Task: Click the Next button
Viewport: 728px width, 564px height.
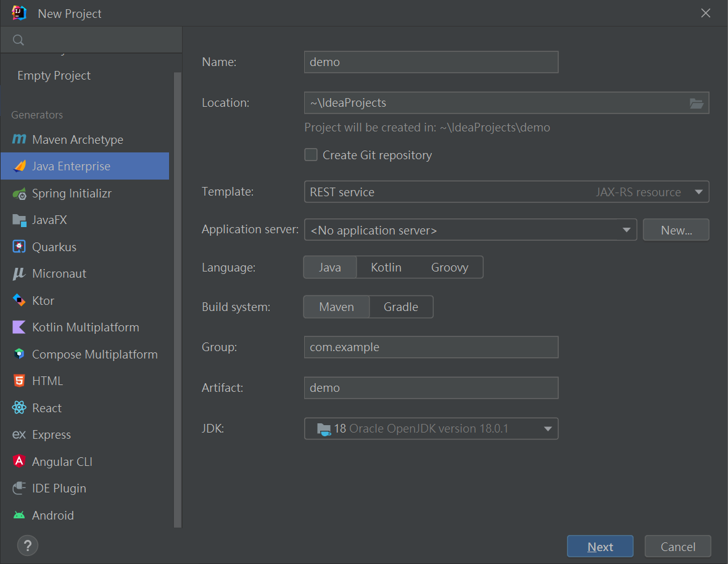Action: 600,547
